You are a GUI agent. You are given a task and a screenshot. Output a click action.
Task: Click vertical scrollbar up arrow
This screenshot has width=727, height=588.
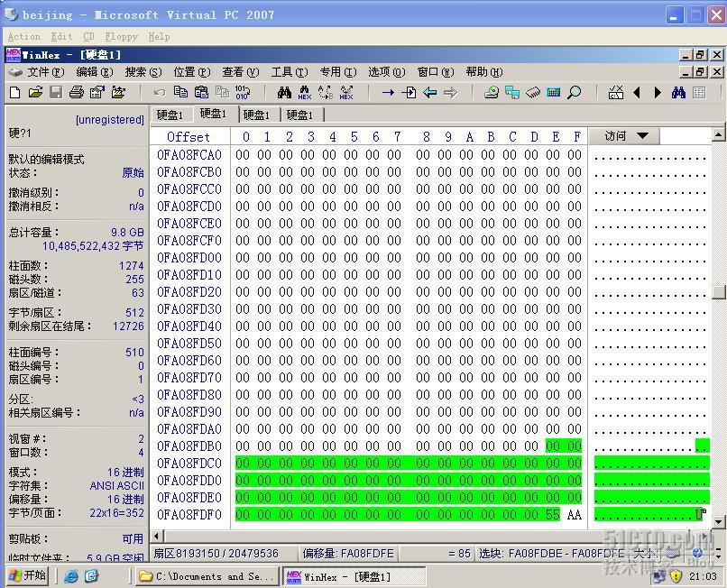[x=718, y=135]
